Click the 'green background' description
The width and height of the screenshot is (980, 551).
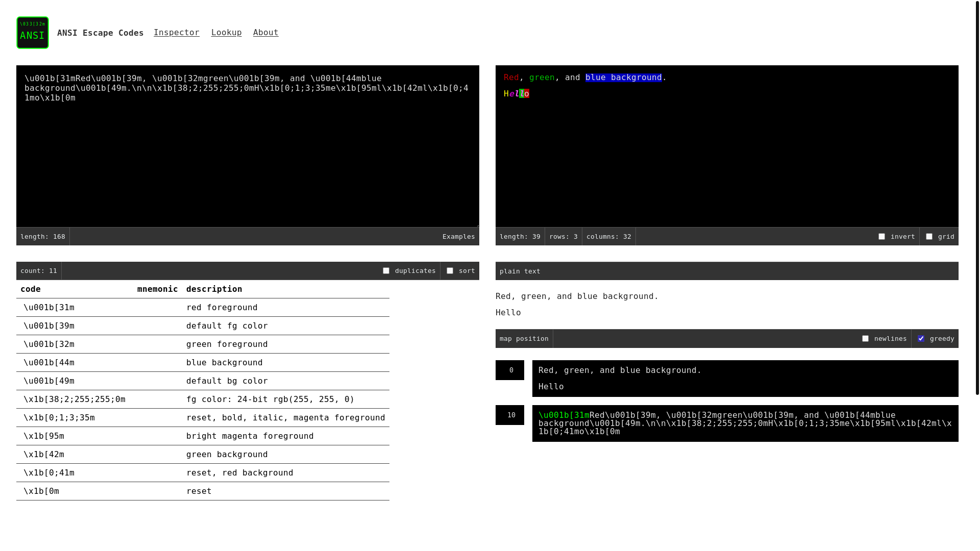point(227,455)
